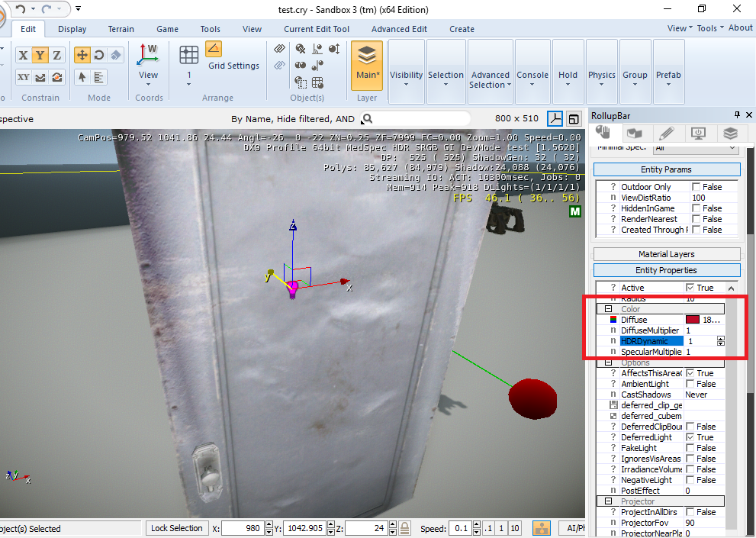Open the Console dropdown
This screenshot has width=756, height=538.
(532, 72)
